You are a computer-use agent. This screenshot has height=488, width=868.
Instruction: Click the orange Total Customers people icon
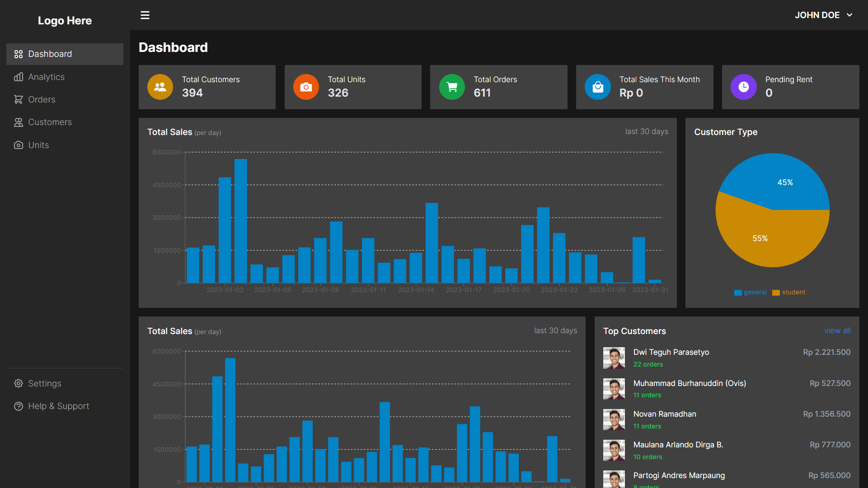160,87
